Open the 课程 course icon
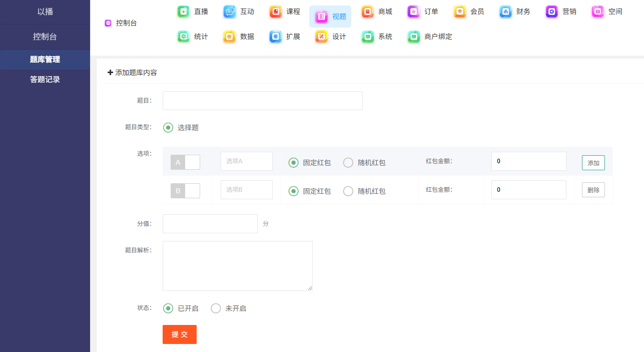 (x=276, y=12)
